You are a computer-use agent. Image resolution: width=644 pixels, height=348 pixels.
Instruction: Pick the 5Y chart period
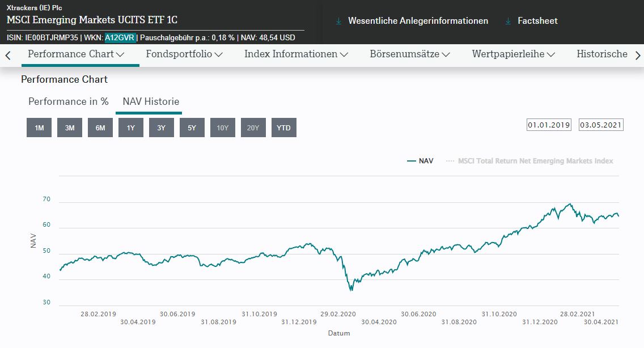tap(192, 128)
